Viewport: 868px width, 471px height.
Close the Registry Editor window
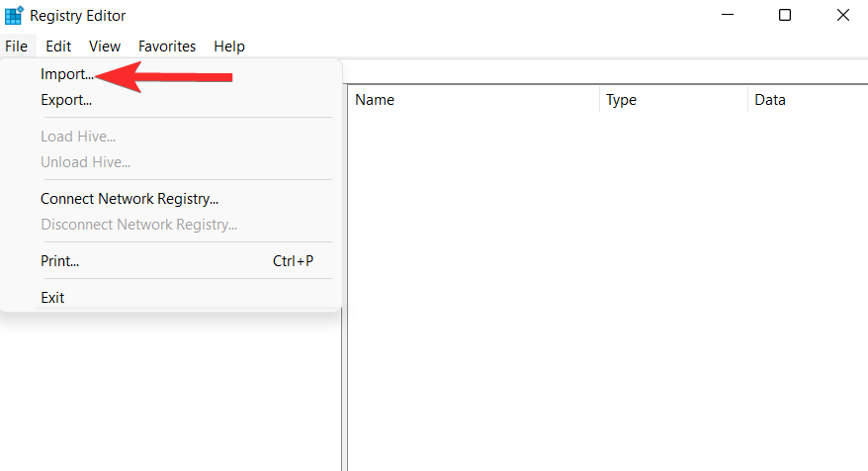(842, 16)
